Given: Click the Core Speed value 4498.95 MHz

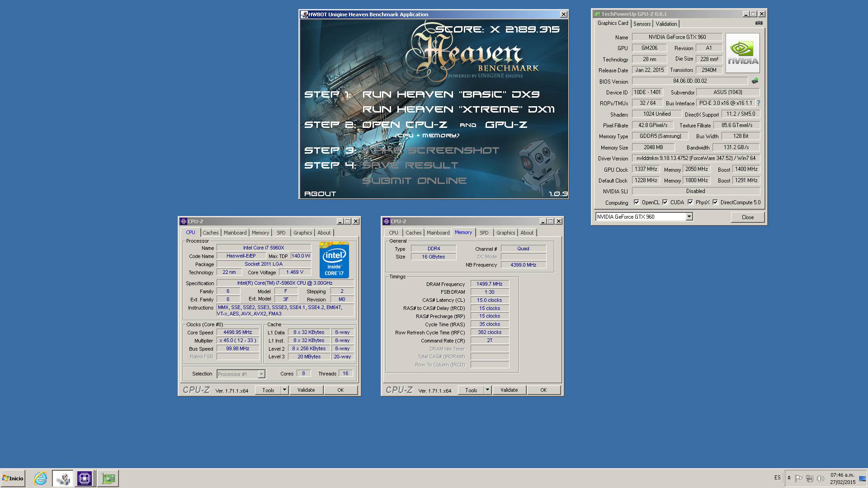Looking at the screenshot, I should pyautogui.click(x=238, y=333).
